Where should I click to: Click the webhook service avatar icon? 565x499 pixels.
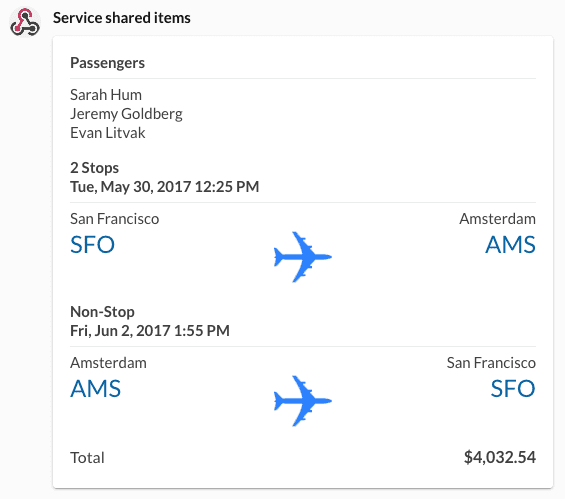click(25, 22)
